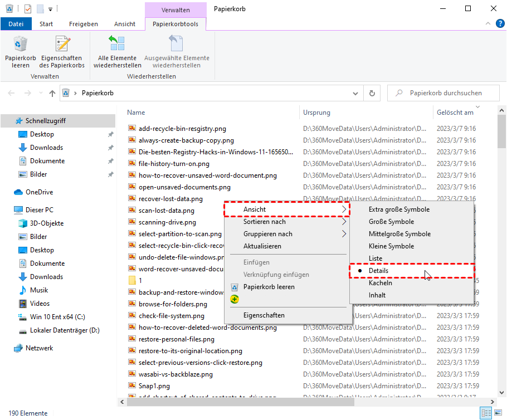Viewport: 507px width, 420px height.
Task: Collapse the ribbon with the arrow
Action: [x=488, y=23]
